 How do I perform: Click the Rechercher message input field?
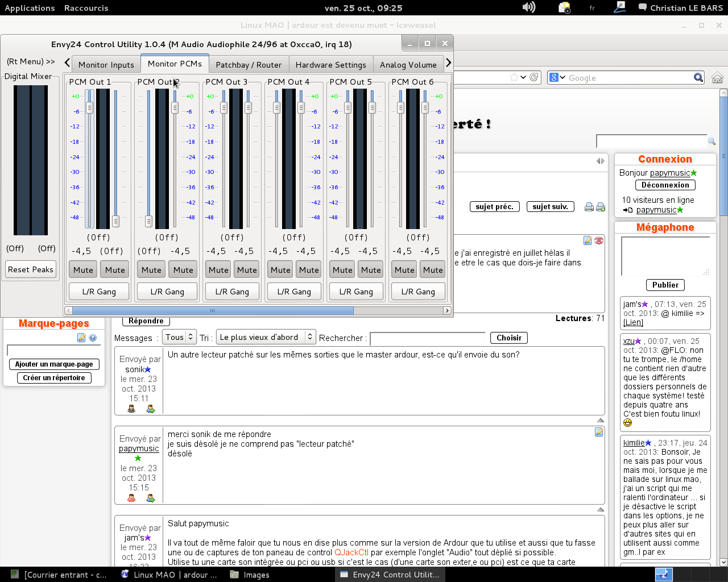pos(427,339)
